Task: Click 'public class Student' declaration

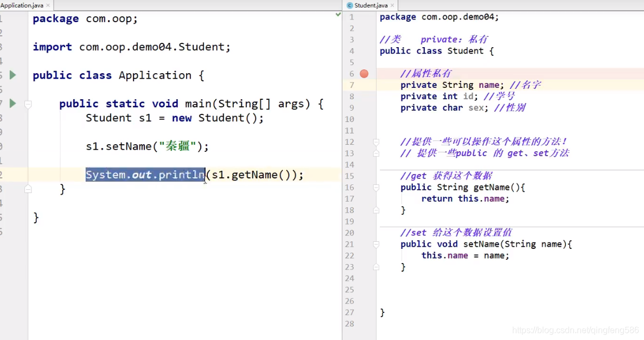Action: [x=432, y=51]
